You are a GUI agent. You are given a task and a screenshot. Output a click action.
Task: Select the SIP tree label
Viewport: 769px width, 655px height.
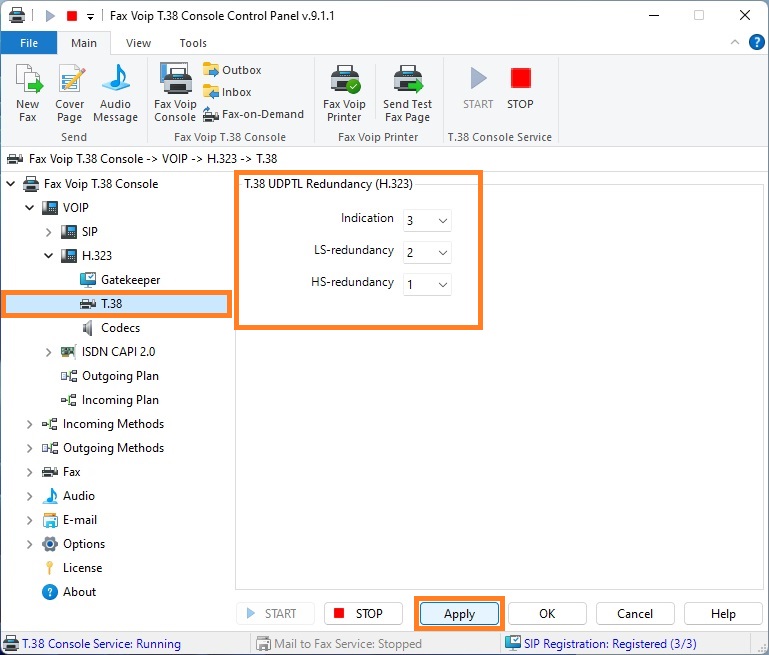[90, 232]
